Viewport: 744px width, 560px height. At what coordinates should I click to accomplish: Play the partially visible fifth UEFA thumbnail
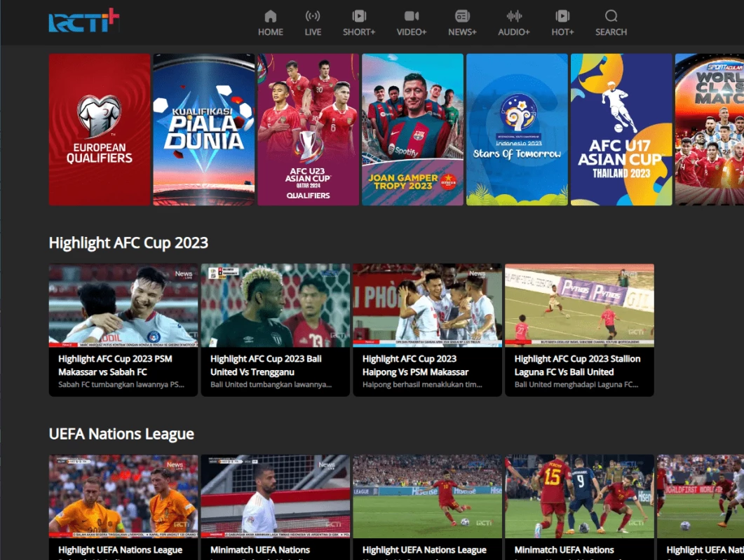point(701,496)
